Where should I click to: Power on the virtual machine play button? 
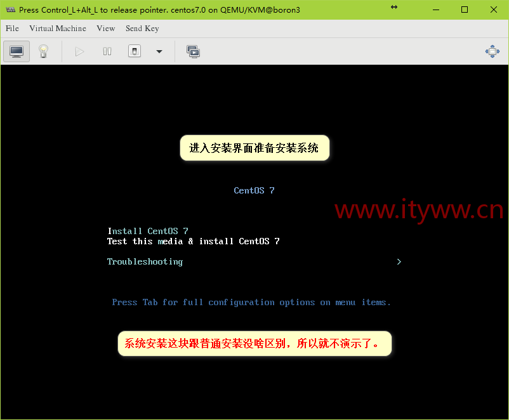(79, 51)
